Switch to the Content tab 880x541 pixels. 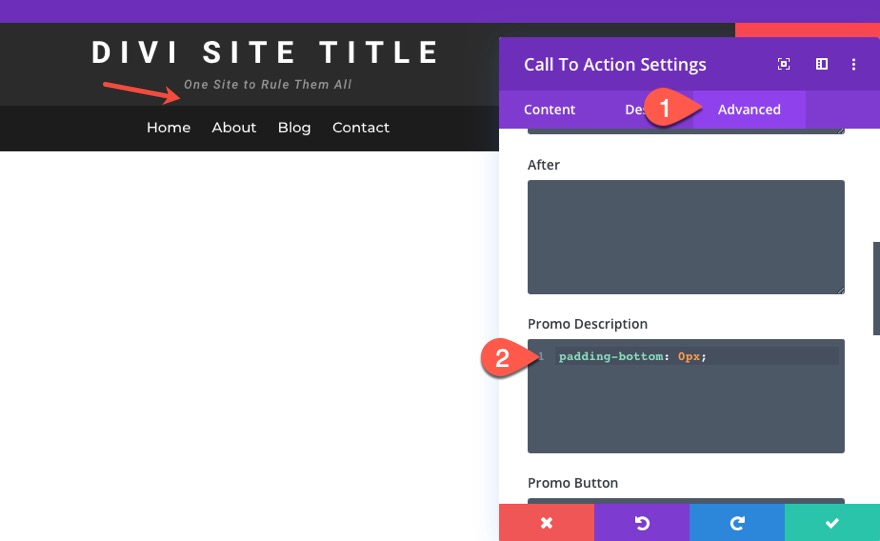[549, 109]
